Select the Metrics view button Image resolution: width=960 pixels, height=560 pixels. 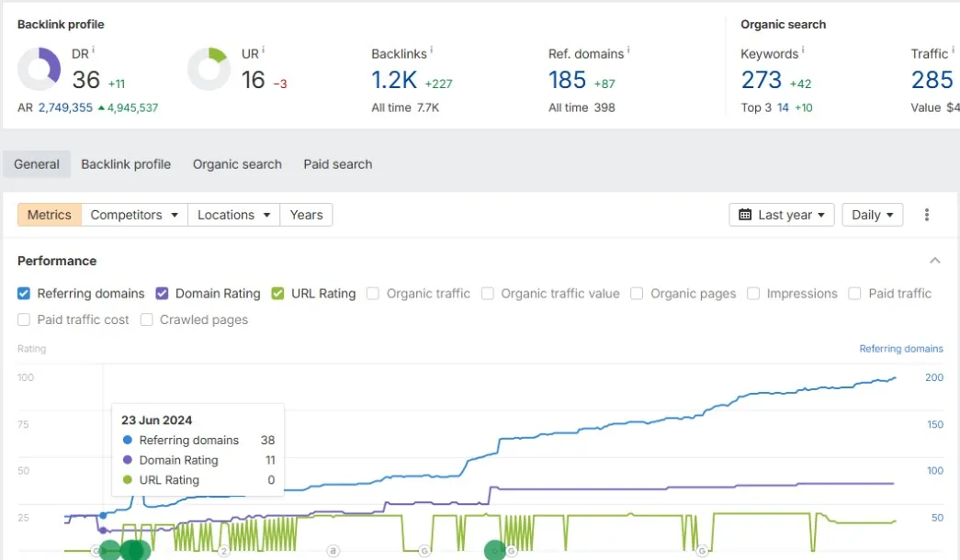point(50,215)
